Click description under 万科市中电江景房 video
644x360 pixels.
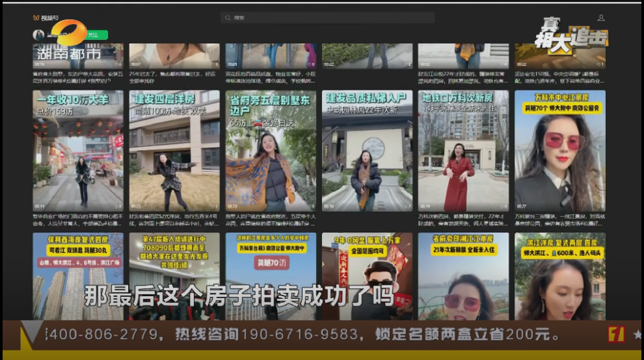click(x=559, y=220)
